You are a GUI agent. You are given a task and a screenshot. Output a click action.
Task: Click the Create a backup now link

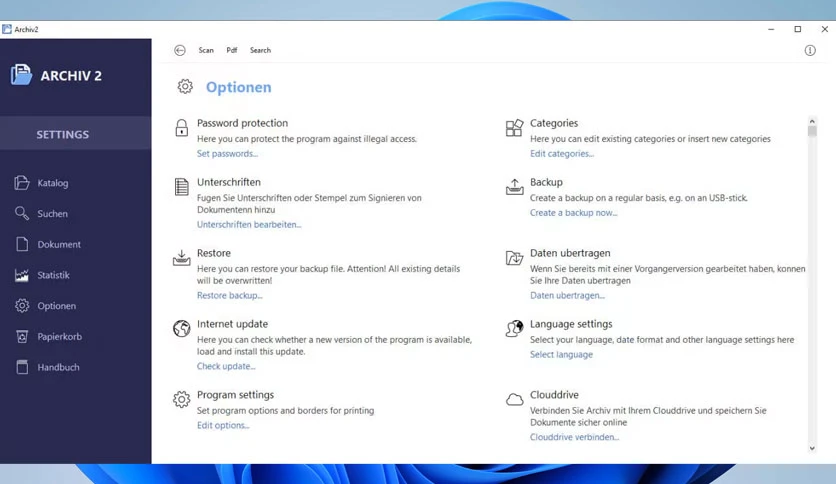tap(573, 213)
